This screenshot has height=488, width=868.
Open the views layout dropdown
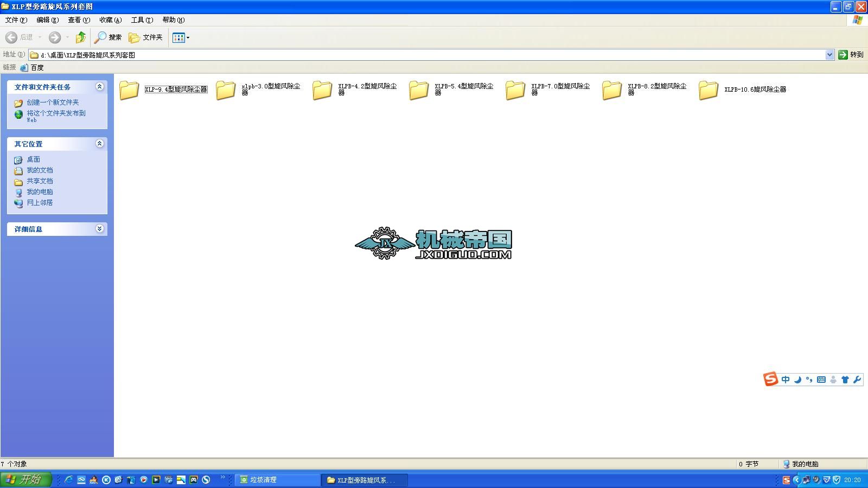181,37
